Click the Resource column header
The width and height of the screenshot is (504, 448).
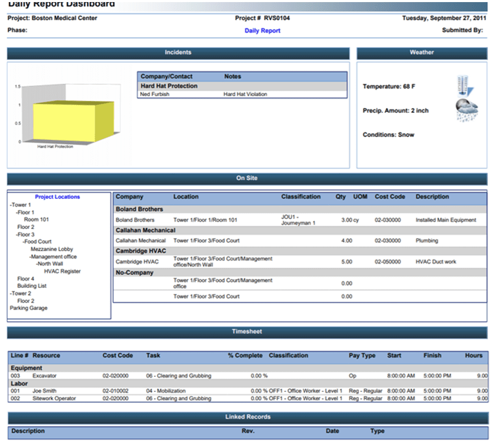(x=47, y=356)
